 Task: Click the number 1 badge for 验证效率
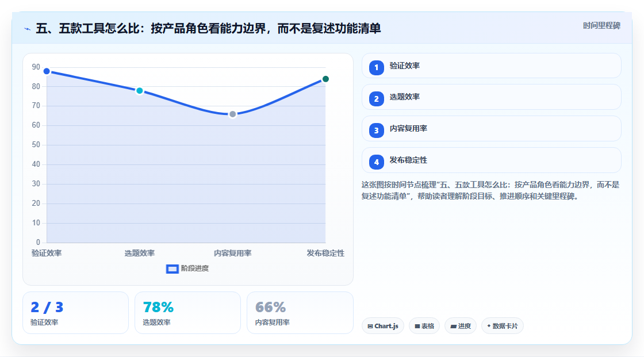coord(376,67)
